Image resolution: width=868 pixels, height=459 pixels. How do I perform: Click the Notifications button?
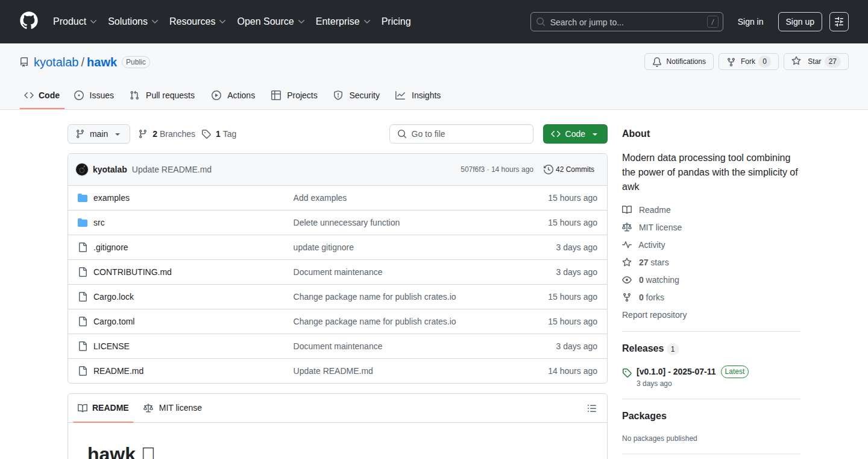coord(679,62)
